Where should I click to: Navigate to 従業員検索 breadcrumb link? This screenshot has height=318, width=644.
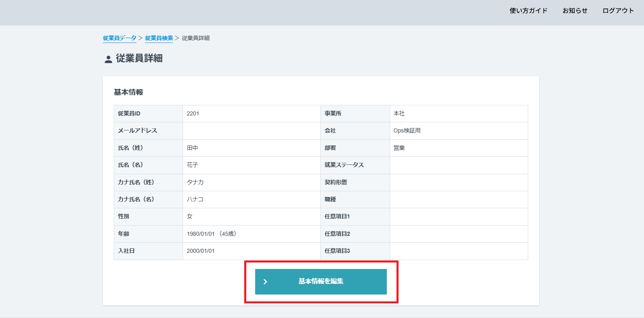159,38
